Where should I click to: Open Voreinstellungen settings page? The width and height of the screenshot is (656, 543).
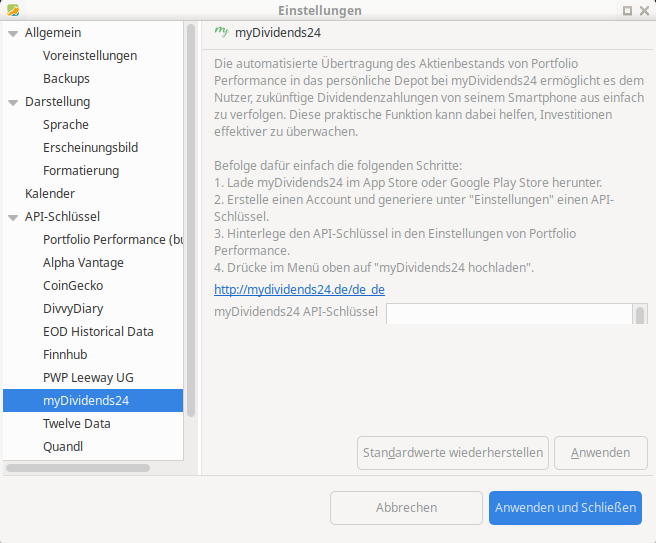90,56
